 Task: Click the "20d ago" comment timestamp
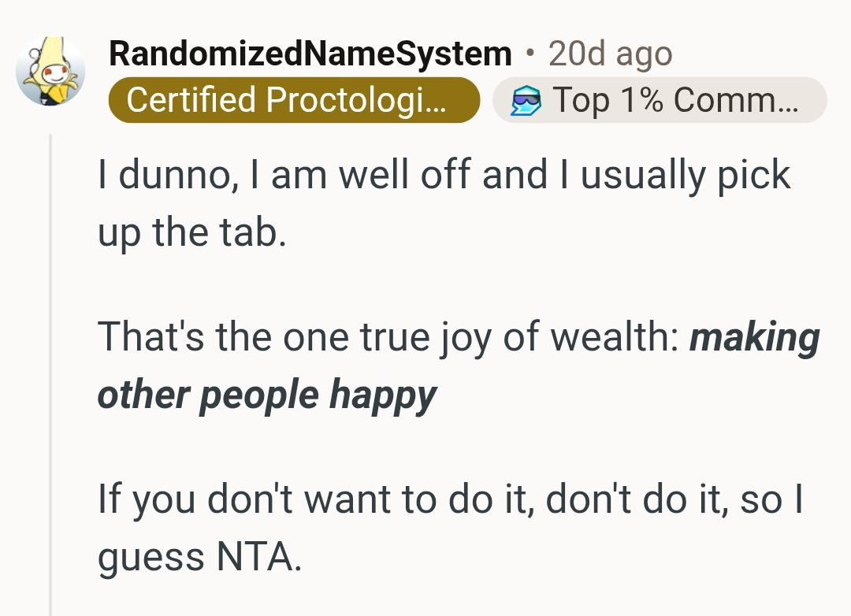click(610, 54)
